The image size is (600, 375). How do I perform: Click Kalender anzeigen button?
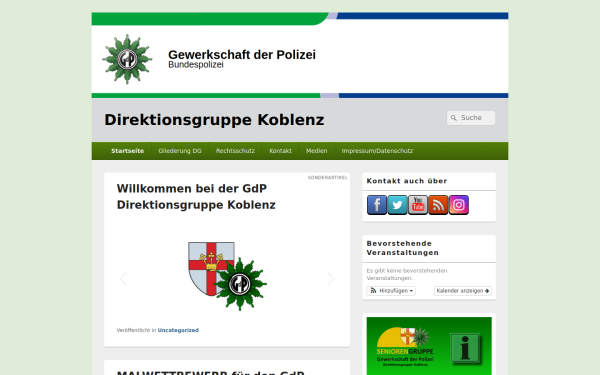[x=463, y=291]
